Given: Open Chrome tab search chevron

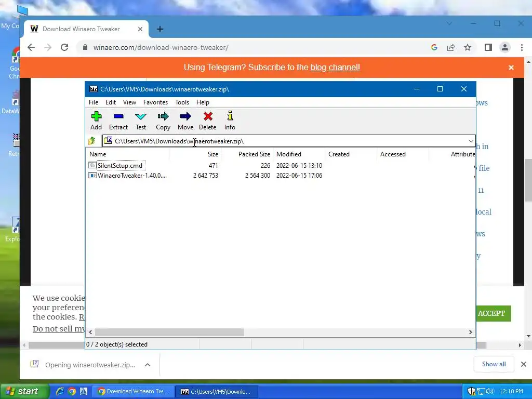Looking at the screenshot, I should 449,23.
